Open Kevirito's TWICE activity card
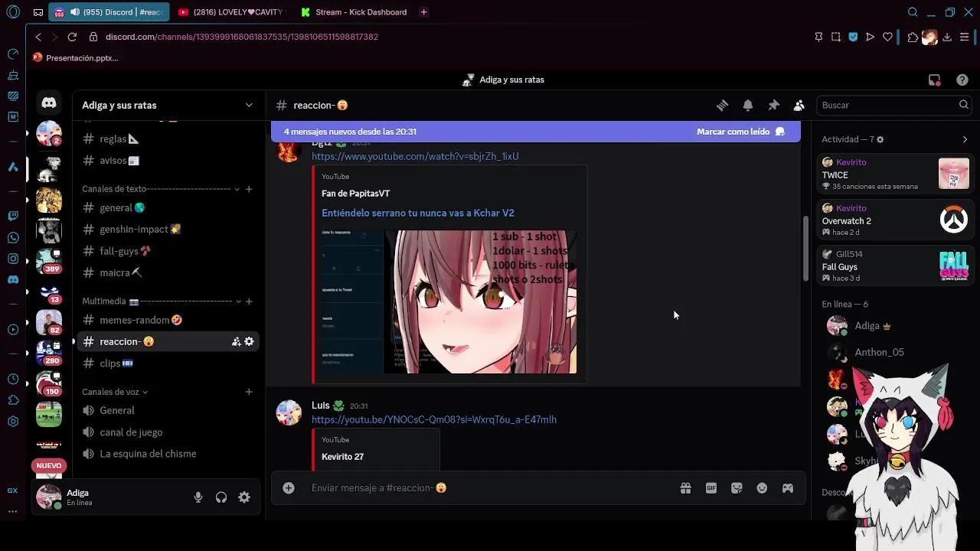 [x=895, y=174]
